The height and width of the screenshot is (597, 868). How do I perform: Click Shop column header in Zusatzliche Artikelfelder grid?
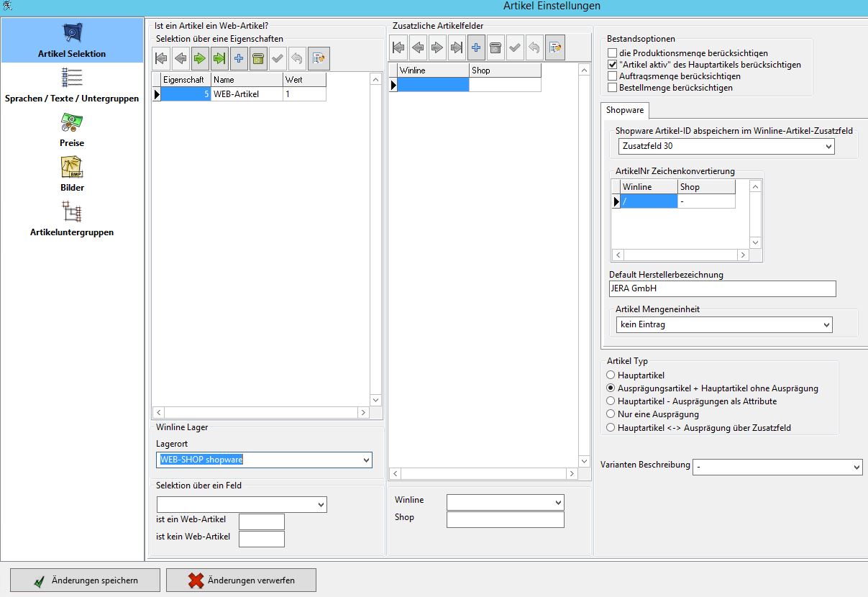pyautogui.click(x=505, y=70)
